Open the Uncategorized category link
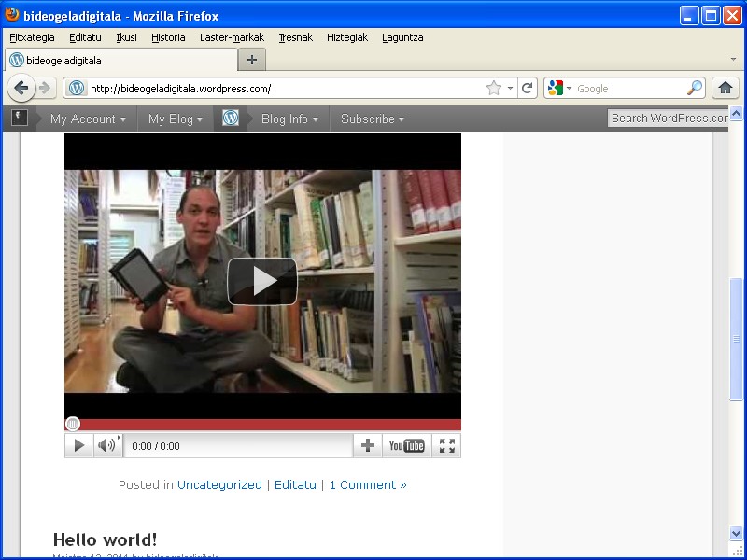This screenshot has width=747, height=560. click(219, 484)
